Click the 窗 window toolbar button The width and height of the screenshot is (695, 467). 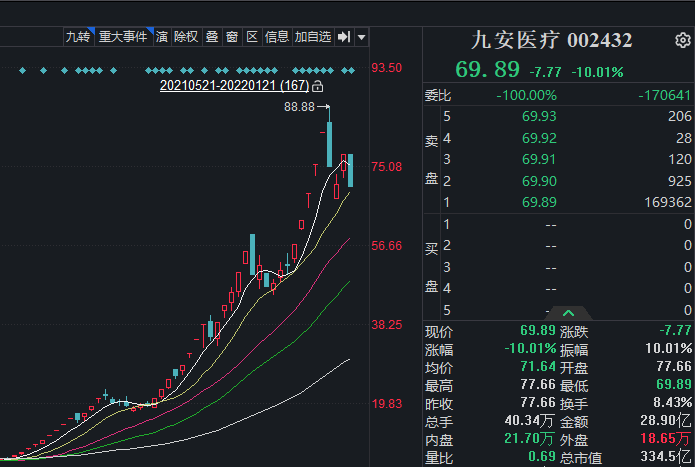pos(231,37)
